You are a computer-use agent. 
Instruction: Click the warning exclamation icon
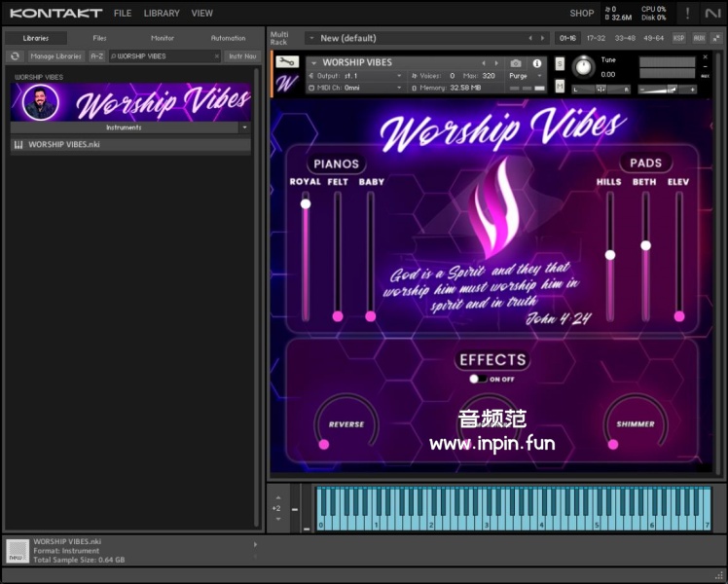pyautogui.click(x=688, y=13)
